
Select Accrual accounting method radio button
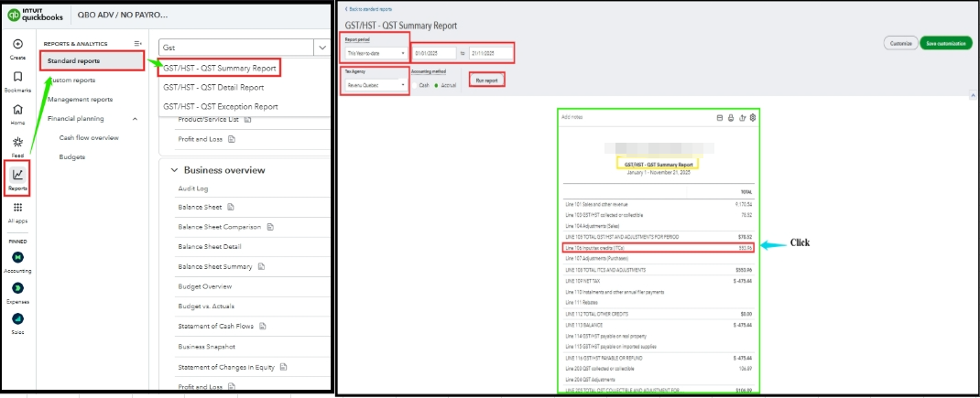pos(436,85)
